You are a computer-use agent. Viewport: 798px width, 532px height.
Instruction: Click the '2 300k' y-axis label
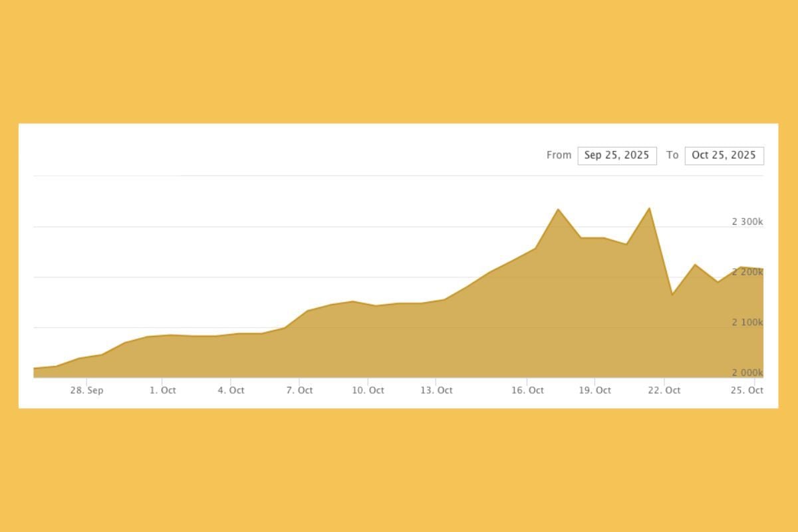pos(747,221)
